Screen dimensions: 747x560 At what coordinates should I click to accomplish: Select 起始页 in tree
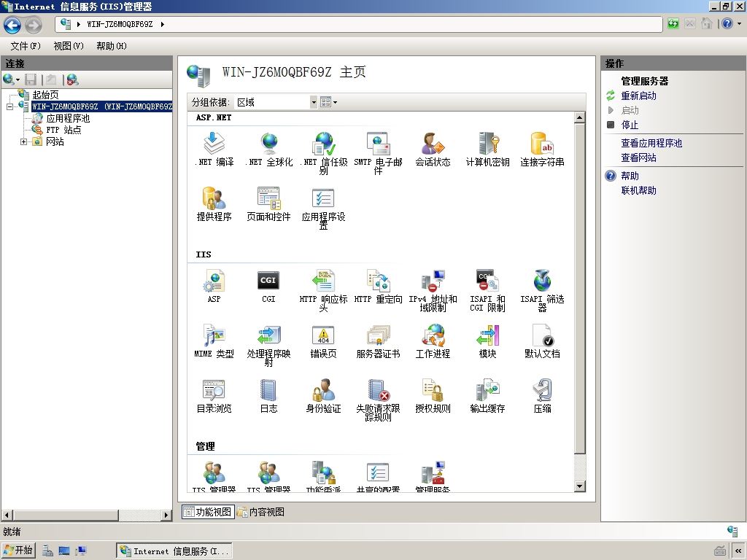click(45, 95)
